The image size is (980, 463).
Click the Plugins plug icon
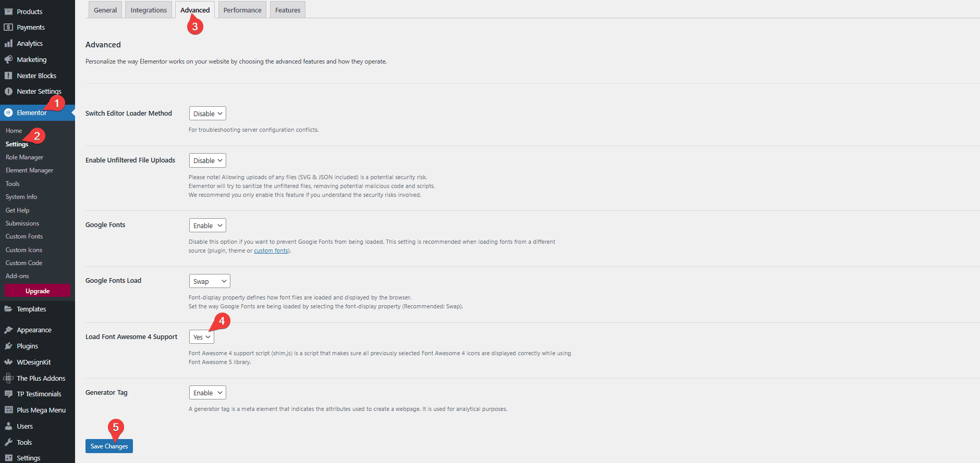pos(8,346)
